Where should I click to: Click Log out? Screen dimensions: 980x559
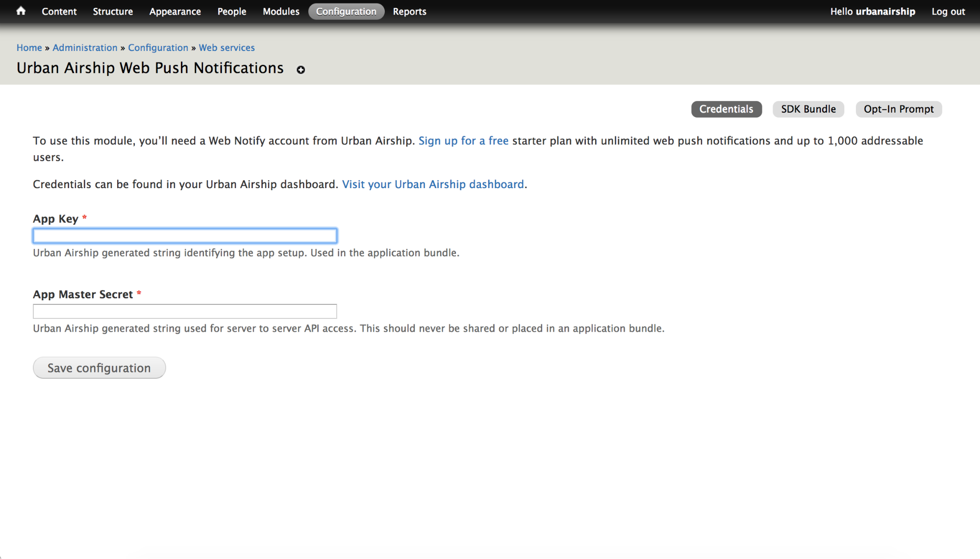click(x=947, y=11)
